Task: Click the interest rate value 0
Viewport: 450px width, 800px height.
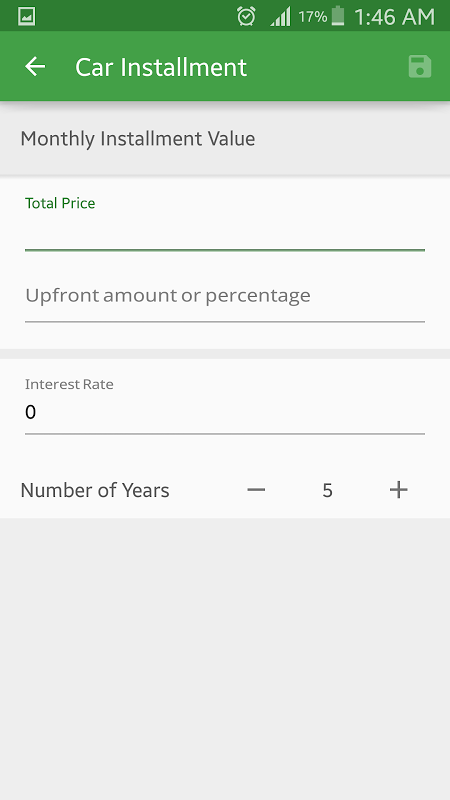Action: point(31,412)
